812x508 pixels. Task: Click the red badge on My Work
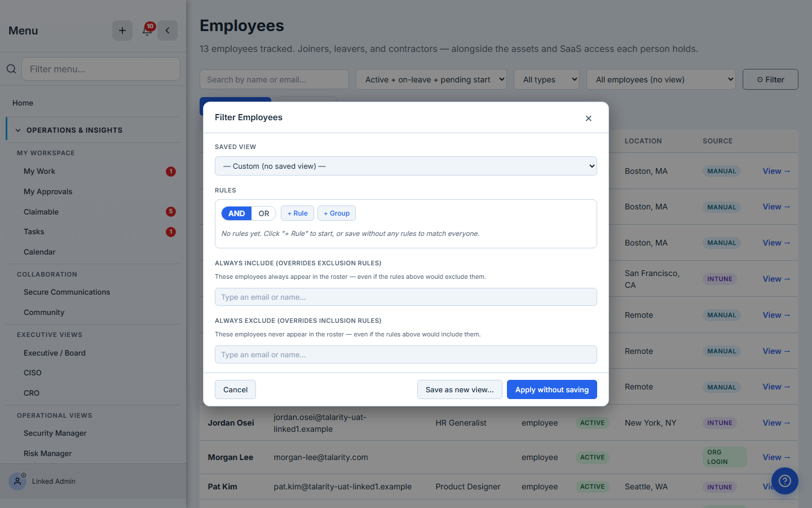tap(171, 171)
